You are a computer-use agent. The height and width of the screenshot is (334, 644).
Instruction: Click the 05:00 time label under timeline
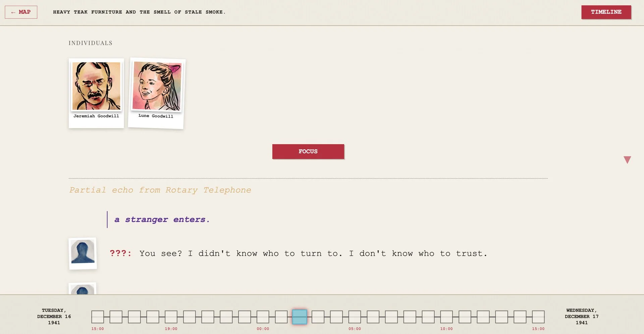355,329
